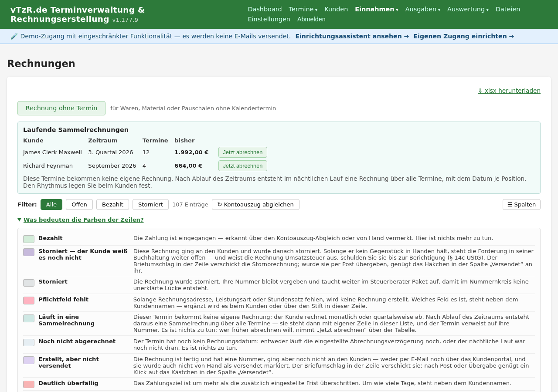Click the Noch nicht abgerechnet swatch
The height and width of the screenshot is (392, 558).
click(x=29, y=342)
